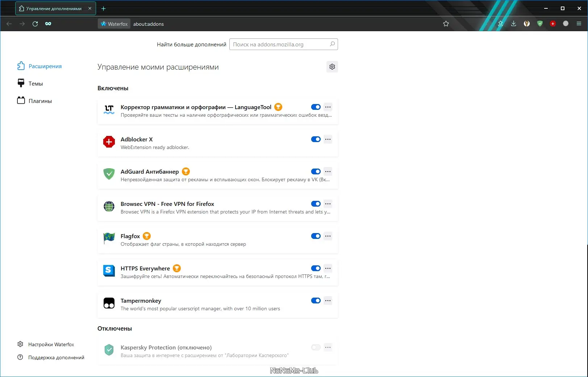
Task: Click the LanguageTool extension icon
Action: point(109,110)
